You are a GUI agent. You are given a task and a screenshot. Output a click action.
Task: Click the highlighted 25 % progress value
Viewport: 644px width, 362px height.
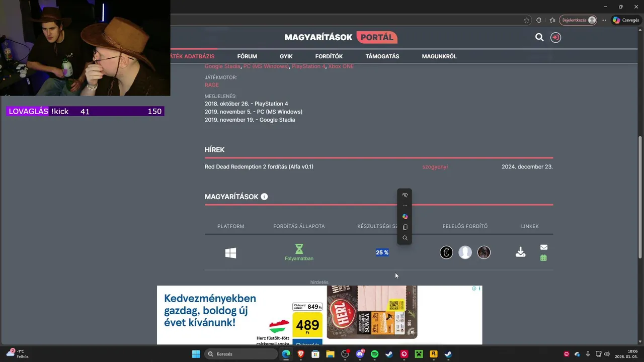click(382, 252)
